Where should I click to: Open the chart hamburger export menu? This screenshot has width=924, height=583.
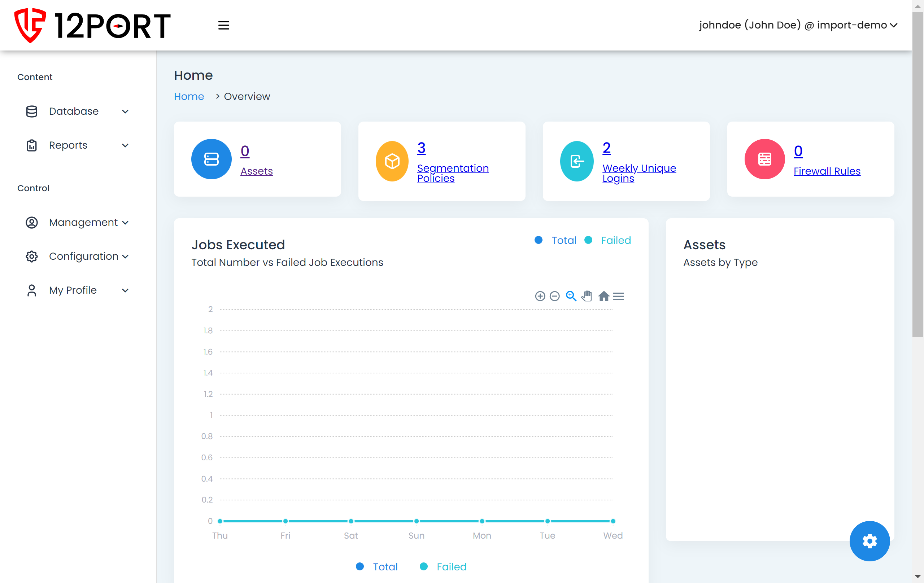pyautogui.click(x=618, y=296)
